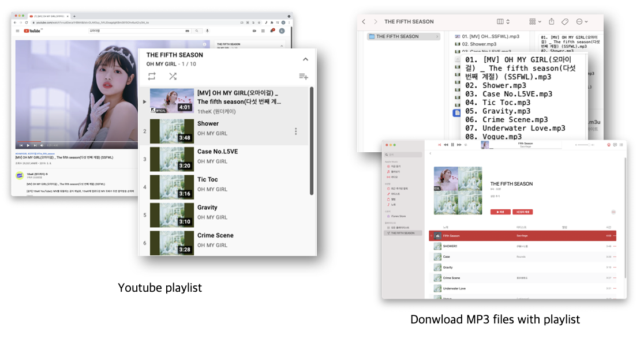Open the Finder more actions ellipsis dropdown

point(582,21)
